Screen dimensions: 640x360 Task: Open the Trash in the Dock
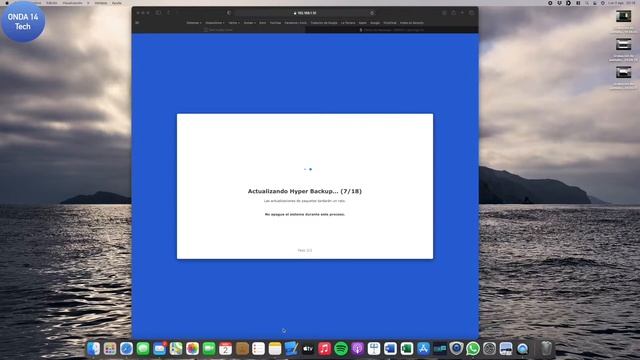point(546,349)
